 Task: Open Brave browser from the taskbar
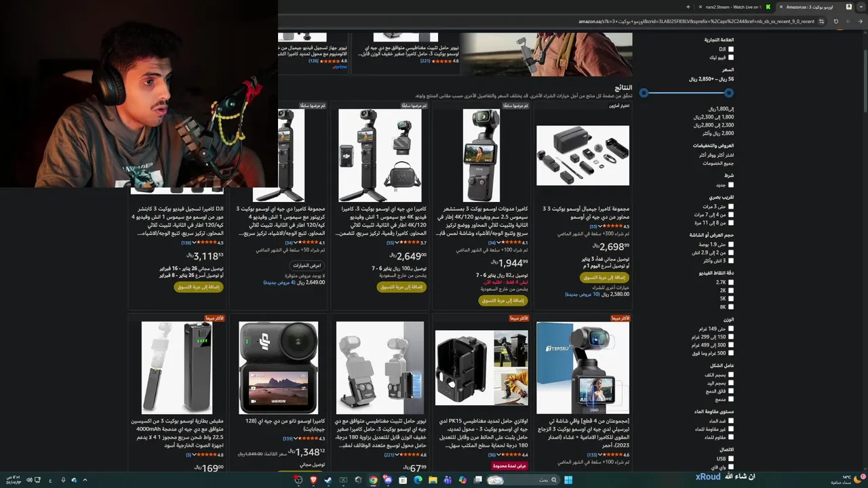(x=313, y=480)
